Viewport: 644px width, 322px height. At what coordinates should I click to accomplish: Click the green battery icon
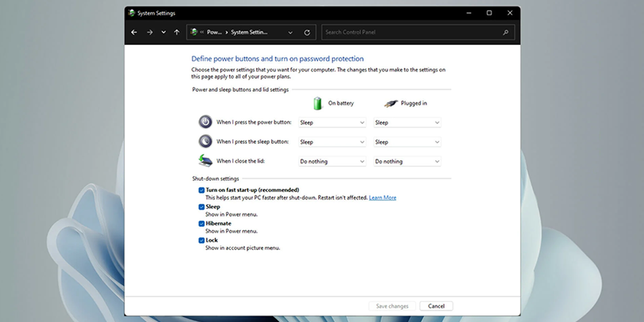318,103
